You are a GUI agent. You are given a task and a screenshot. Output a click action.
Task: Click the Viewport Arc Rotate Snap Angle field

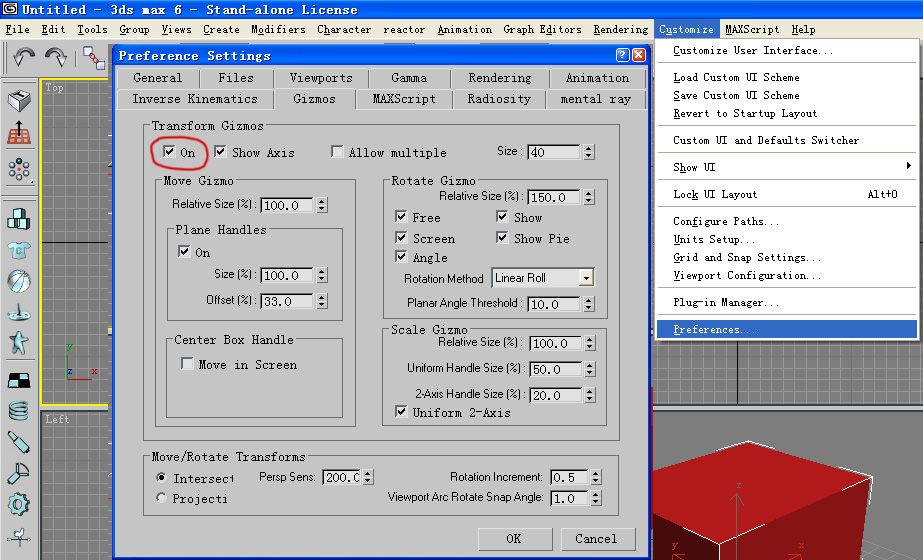569,498
